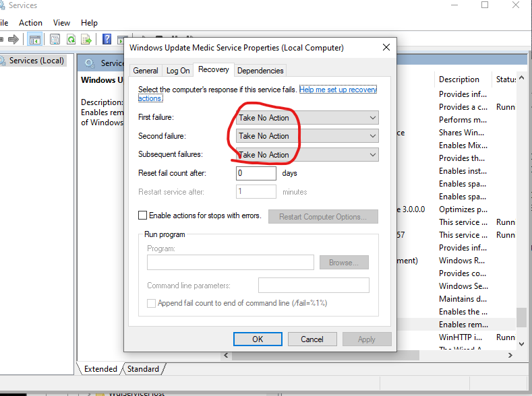The width and height of the screenshot is (532, 396).
Task: Open the Help menu
Action: (x=89, y=23)
